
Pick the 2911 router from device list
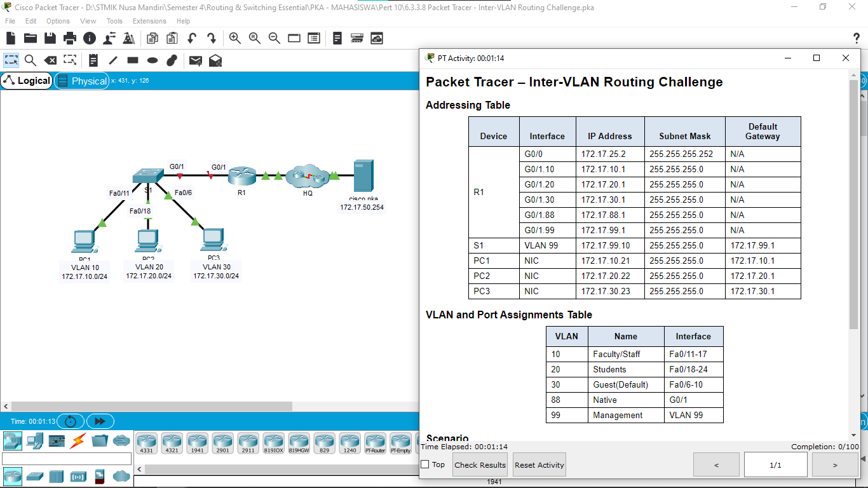pos(248,443)
